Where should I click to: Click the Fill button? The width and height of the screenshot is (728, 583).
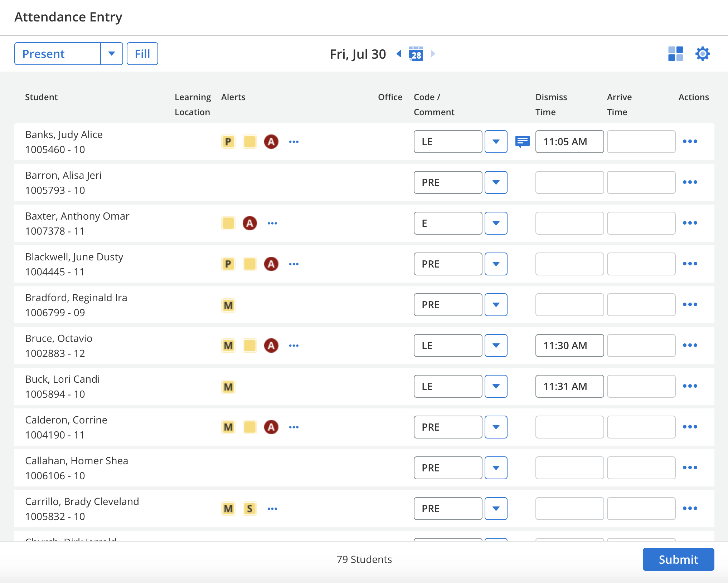point(142,54)
